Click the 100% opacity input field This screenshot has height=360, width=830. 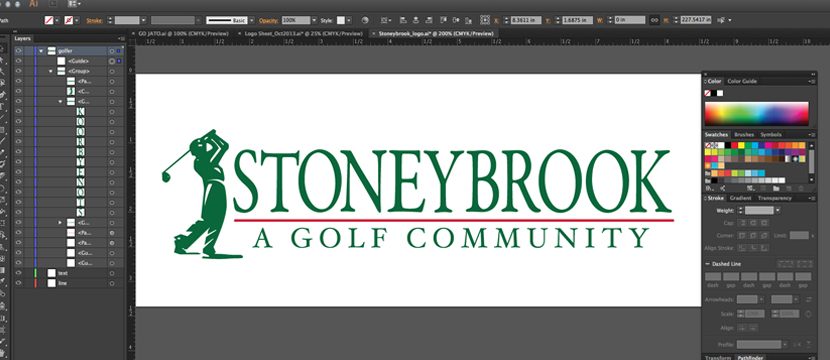click(x=295, y=20)
